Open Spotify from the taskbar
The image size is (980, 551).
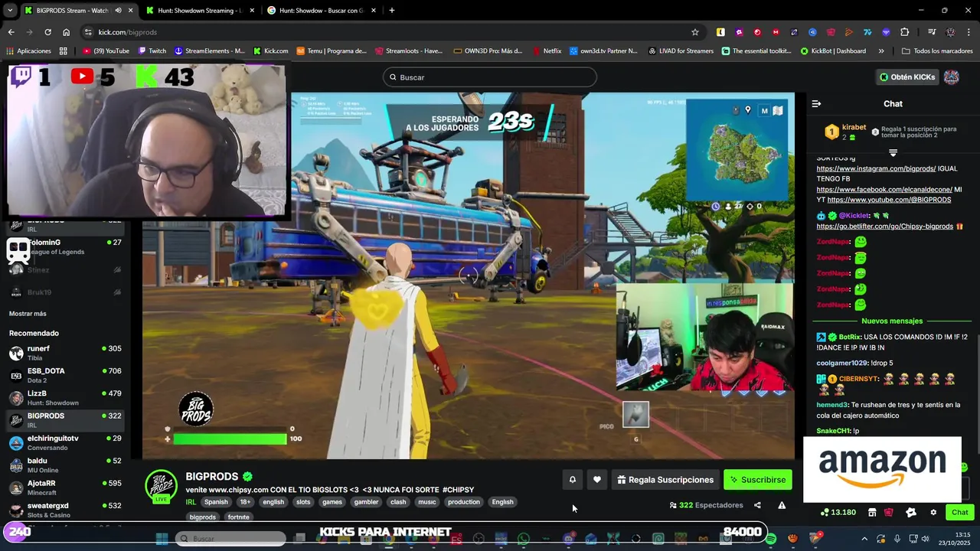tap(771, 539)
